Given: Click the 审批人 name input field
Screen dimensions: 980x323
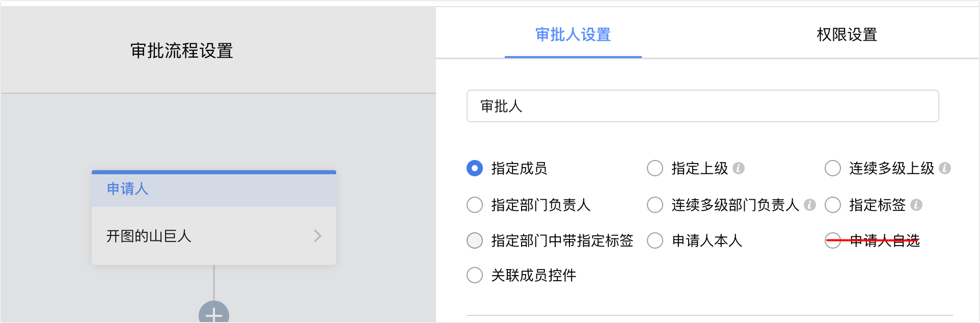Looking at the screenshot, I should coord(702,106).
